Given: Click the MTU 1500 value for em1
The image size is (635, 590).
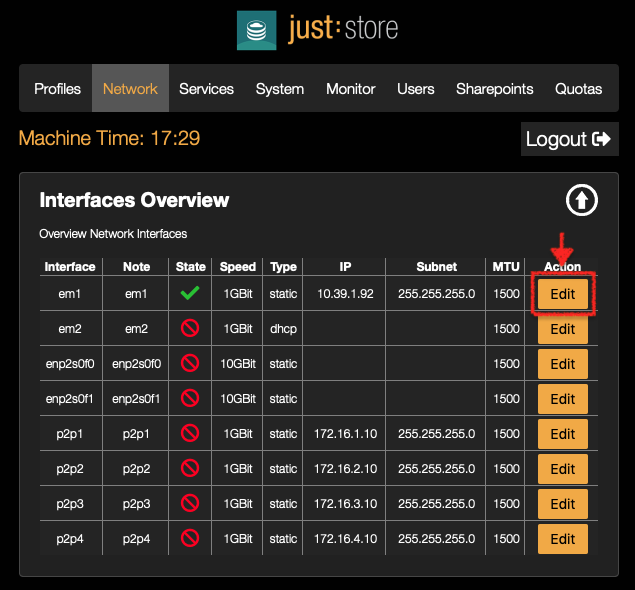Looking at the screenshot, I should [506, 294].
